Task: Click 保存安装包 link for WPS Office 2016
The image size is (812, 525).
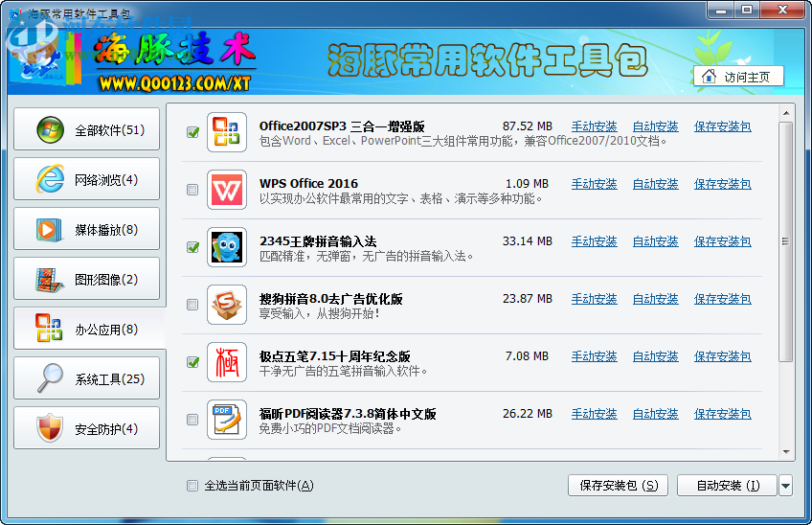Action: (722, 184)
